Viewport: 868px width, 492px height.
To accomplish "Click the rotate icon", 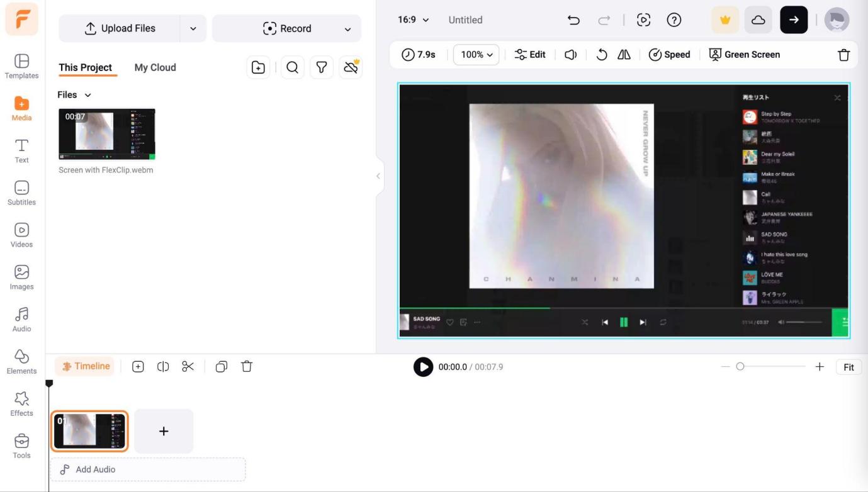I will pyautogui.click(x=602, y=55).
